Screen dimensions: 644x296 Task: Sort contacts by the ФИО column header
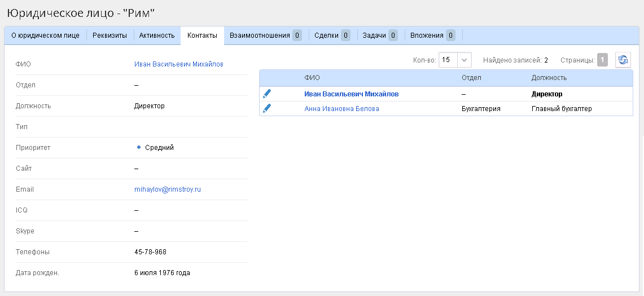(312, 78)
